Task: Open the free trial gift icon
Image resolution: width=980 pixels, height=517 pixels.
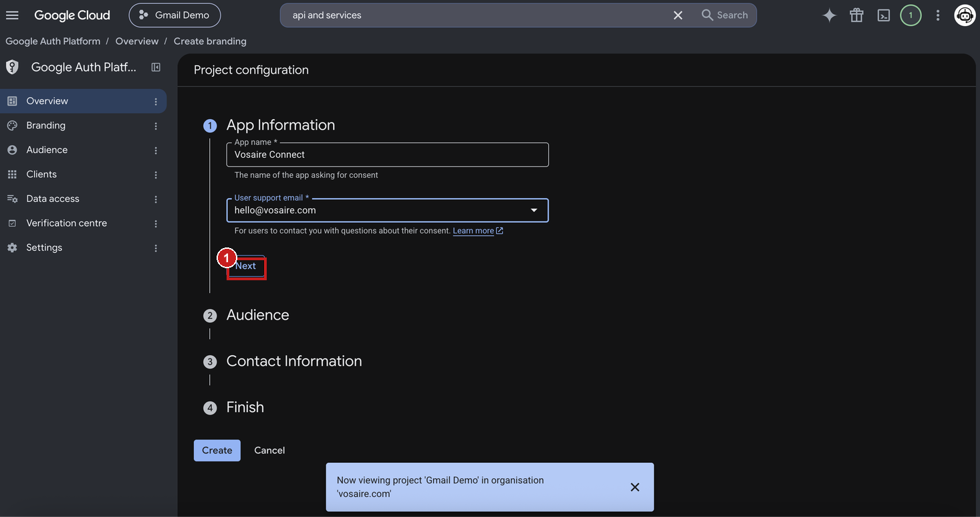Action: (856, 15)
